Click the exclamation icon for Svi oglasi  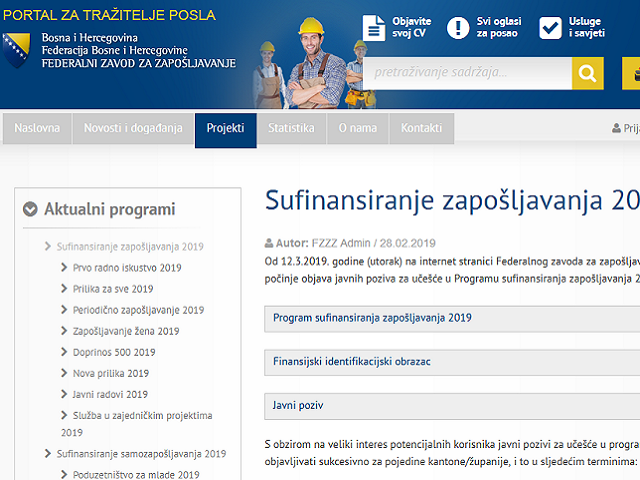tap(458, 28)
